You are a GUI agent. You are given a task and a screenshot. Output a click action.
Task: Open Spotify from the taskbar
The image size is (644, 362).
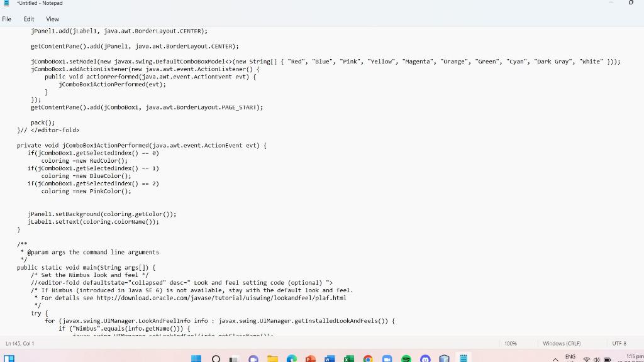[x=406, y=358]
